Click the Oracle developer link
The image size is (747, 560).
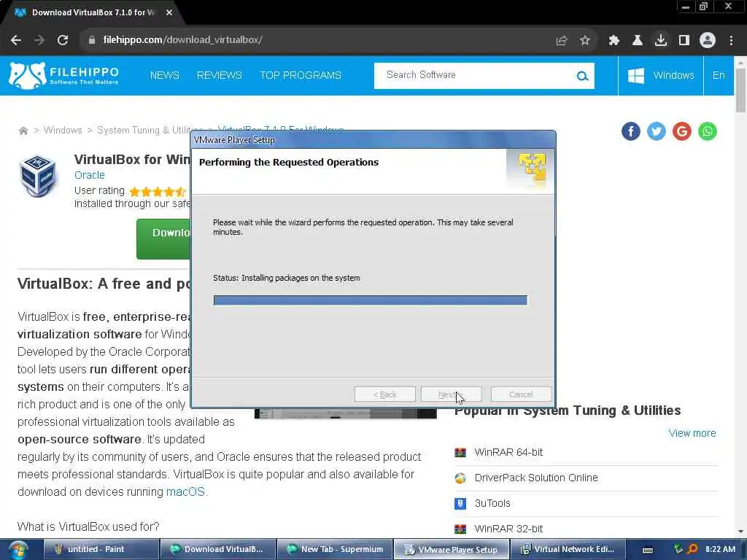[x=90, y=175]
